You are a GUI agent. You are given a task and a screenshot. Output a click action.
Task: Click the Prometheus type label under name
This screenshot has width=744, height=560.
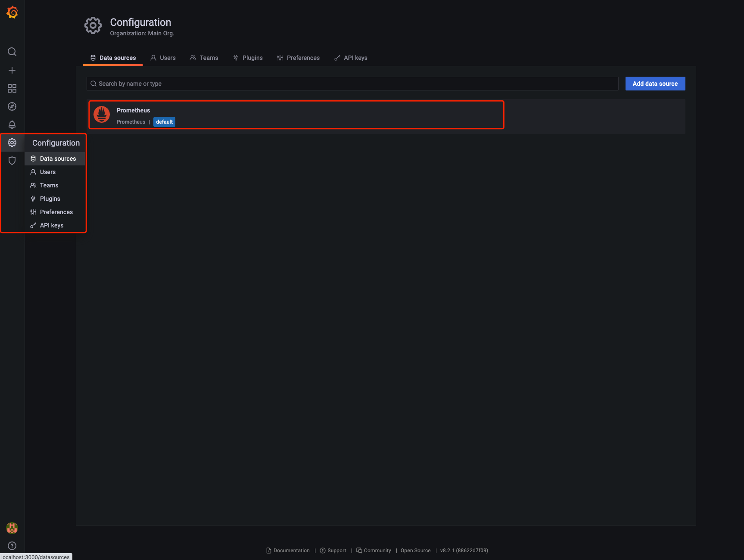pyautogui.click(x=131, y=122)
